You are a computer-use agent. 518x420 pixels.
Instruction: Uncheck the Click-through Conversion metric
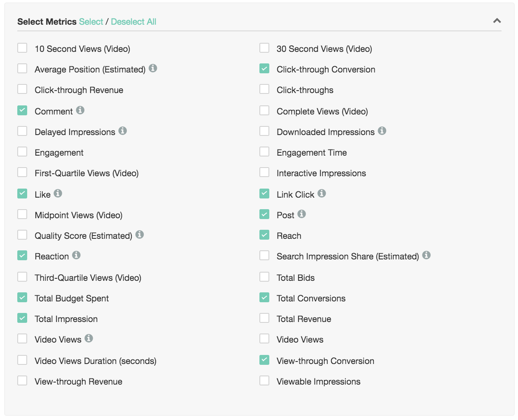(x=264, y=69)
